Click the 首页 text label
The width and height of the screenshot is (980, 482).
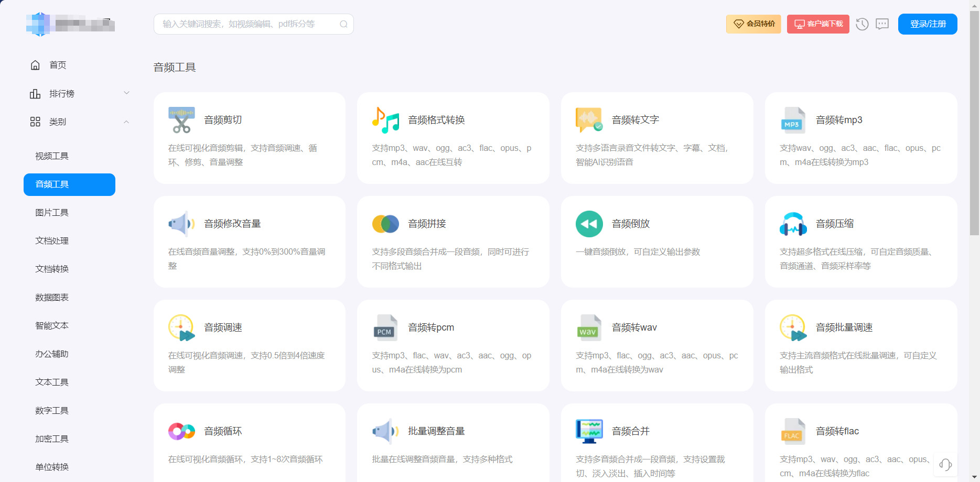coord(58,65)
